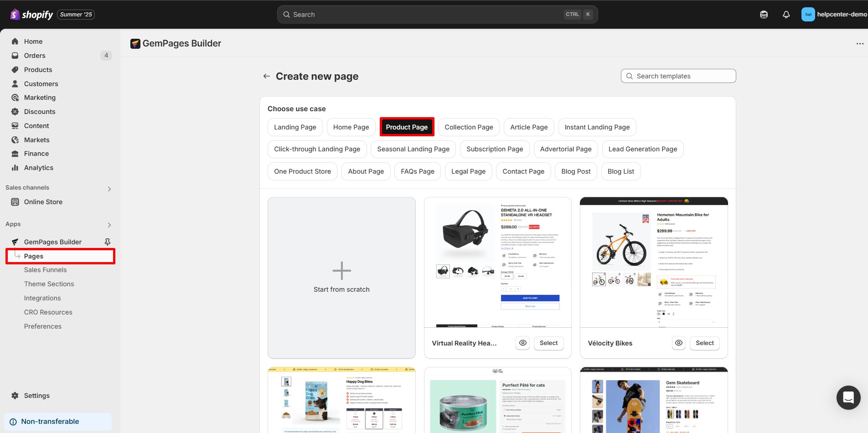
Task: Expand the Sales channels section
Action: [109, 188]
